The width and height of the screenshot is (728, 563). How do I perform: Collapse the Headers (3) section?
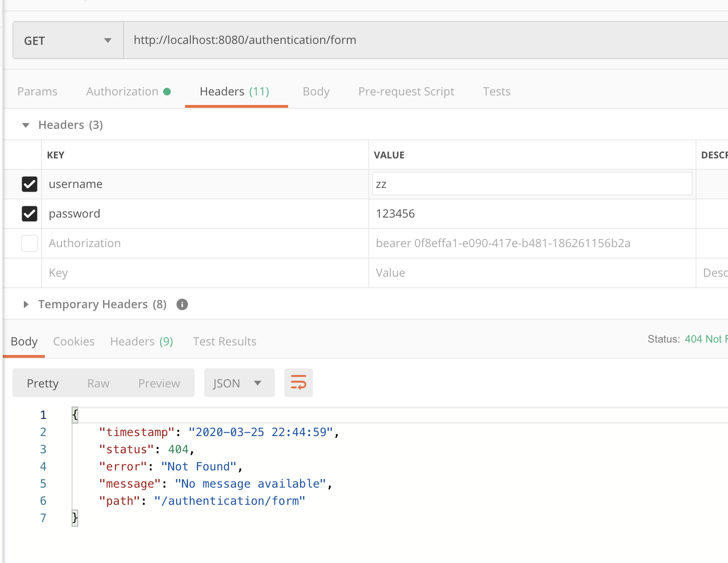click(26, 125)
